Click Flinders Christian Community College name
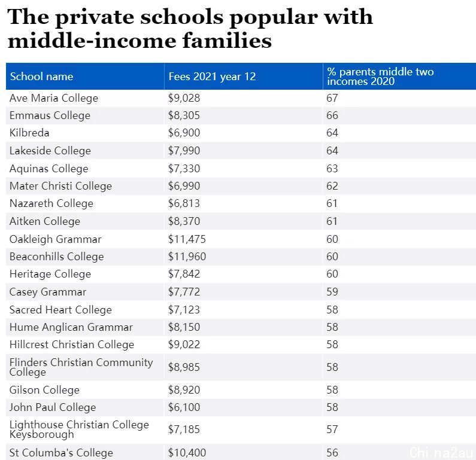This screenshot has width=476, height=460. [81, 367]
